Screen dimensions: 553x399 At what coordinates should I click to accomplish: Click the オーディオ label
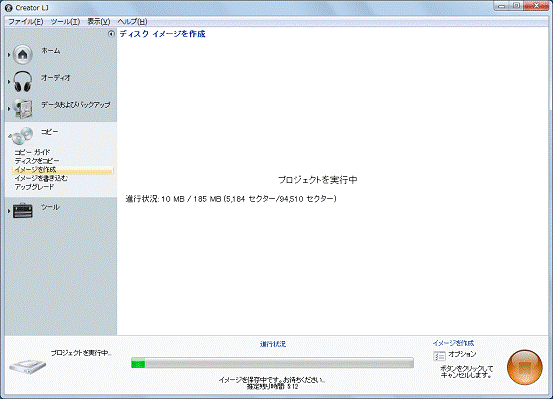pos(56,78)
